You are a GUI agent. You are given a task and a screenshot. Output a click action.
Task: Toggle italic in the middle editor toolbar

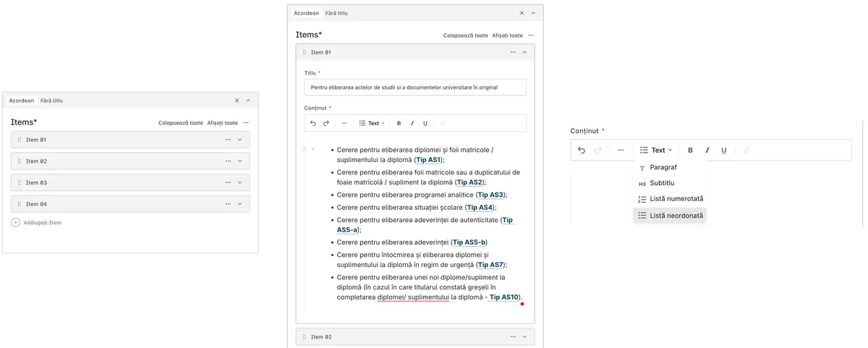point(412,123)
